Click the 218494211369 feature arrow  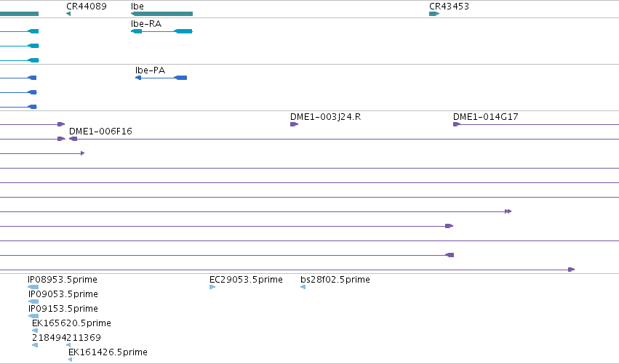point(35,345)
